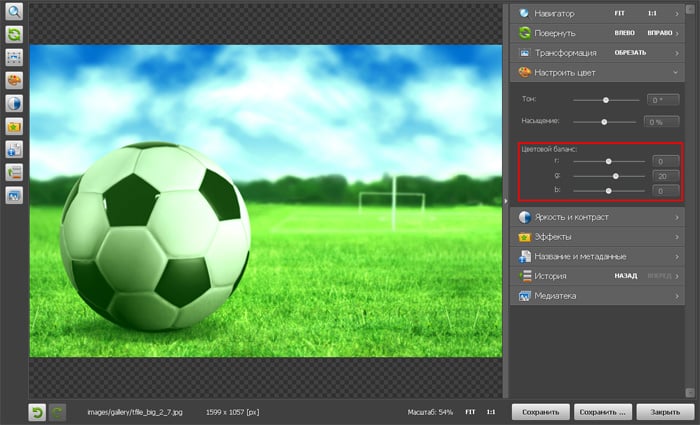Click the green Rotate icon in left toolbar
The height and width of the screenshot is (425, 700).
(14, 35)
